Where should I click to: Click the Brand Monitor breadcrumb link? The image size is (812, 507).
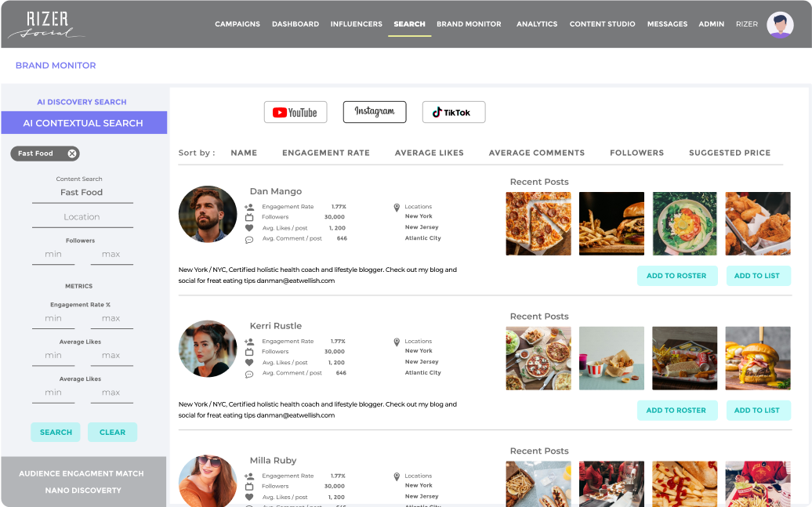[56, 65]
